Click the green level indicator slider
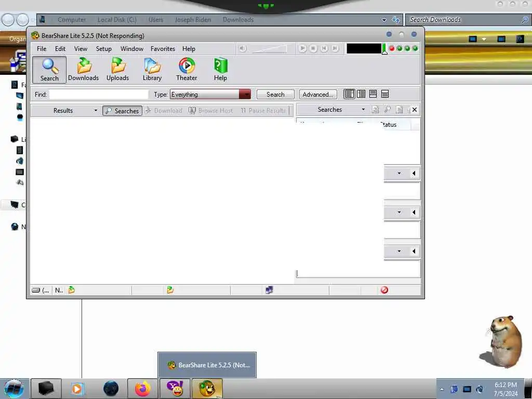 click(384, 49)
